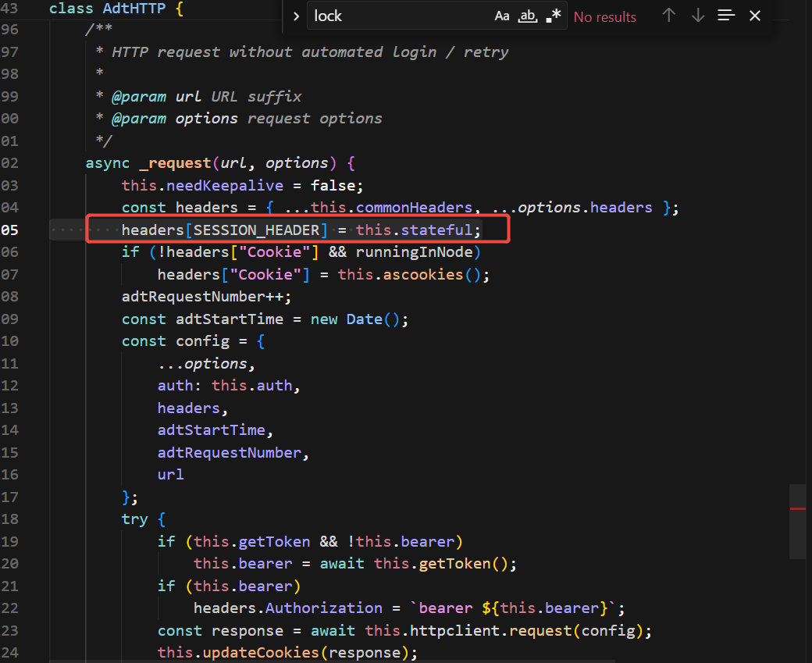812x663 pixels.
Task: Click 'headers.Authorization' bearer assignment line
Action: pos(409,608)
